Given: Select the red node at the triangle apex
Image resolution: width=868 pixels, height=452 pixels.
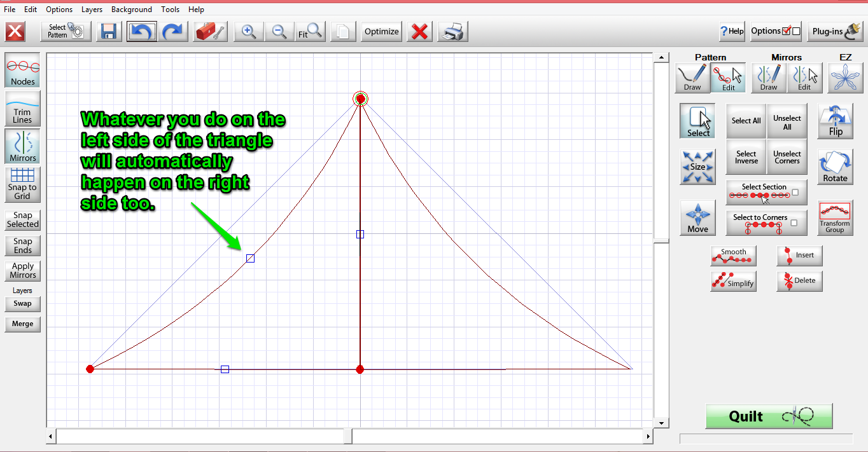Looking at the screenshot, I should tap(361, 99).
